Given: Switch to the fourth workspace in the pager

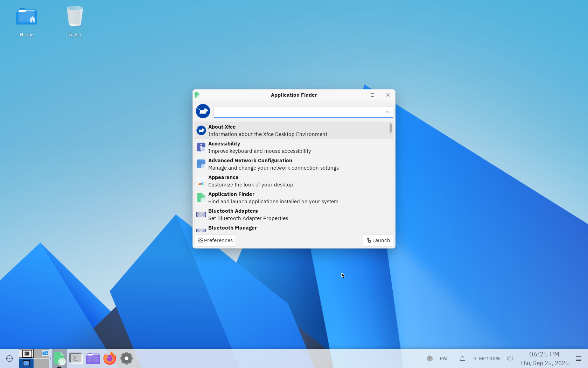Looking at the screenshot, I should pos(42,363).
